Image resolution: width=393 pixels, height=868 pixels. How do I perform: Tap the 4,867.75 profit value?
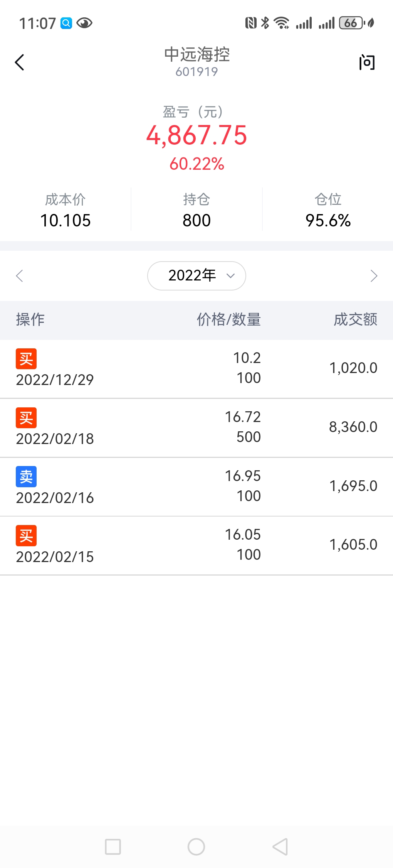(196, 135)
